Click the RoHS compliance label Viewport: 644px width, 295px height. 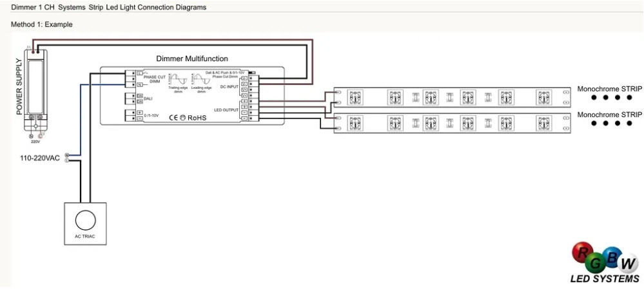coord(197,118)
